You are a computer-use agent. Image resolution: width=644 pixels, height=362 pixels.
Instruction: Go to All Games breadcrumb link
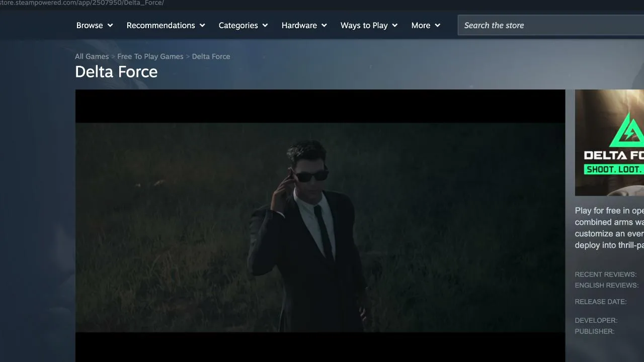pos(92,56)
